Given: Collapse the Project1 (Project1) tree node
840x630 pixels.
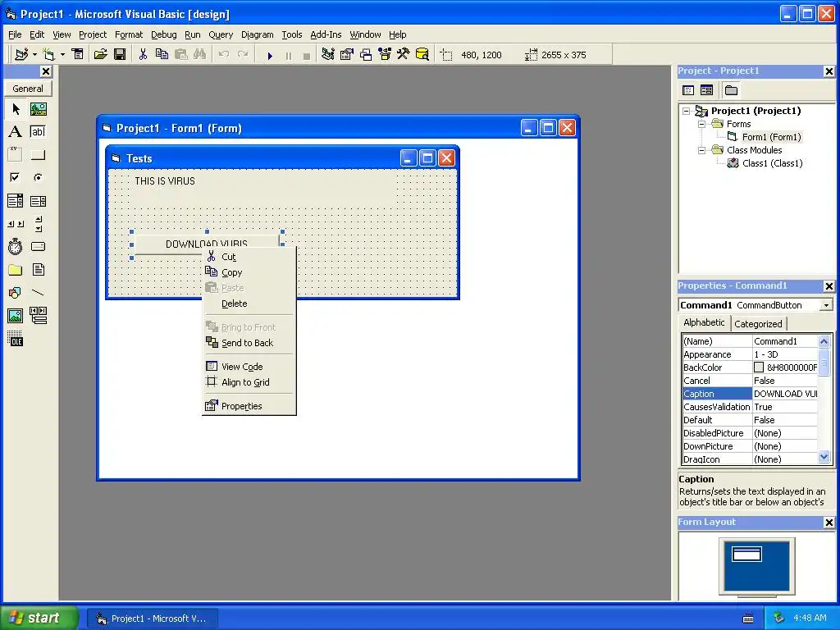Looking at the screenshot, I should (687, 111).
